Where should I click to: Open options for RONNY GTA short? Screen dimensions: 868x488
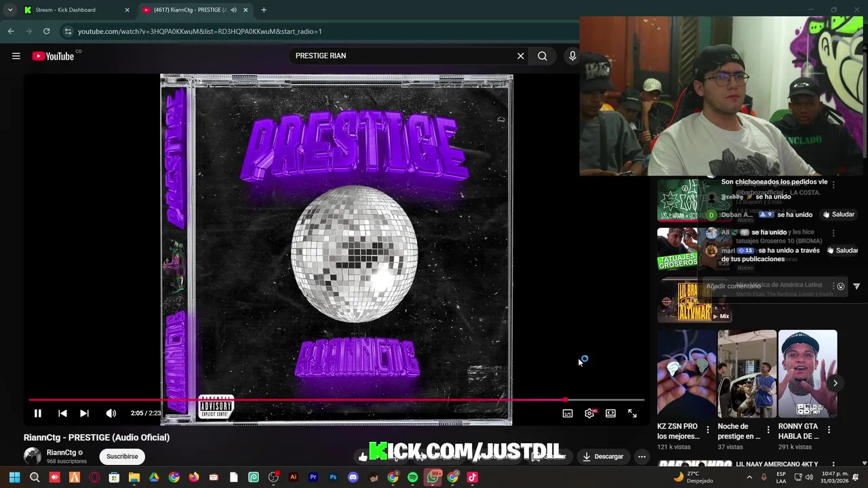829,430
